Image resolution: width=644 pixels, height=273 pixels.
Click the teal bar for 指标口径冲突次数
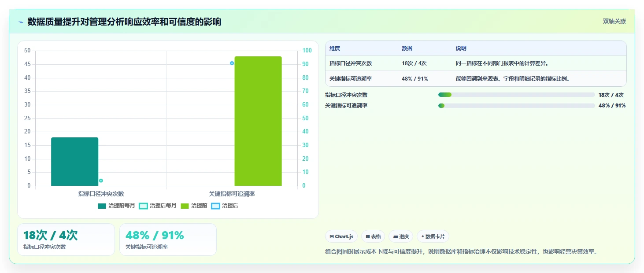74,162
